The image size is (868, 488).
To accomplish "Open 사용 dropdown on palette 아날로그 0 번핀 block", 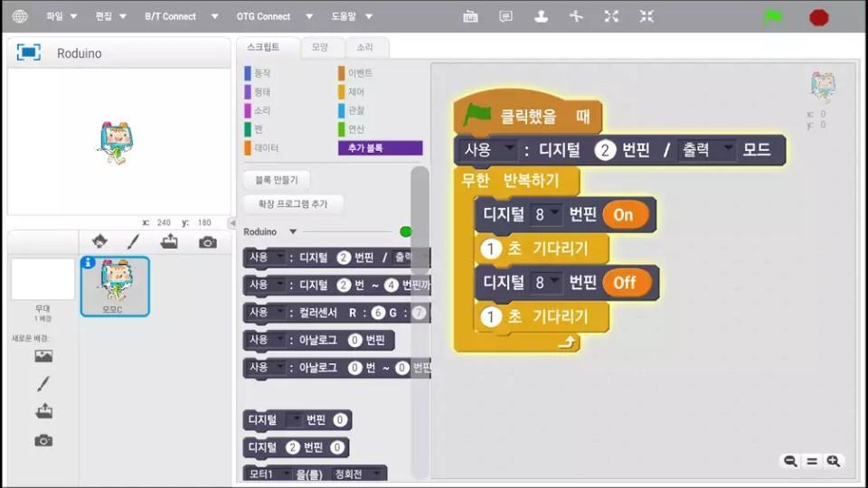I will click(x=266, y=341).
